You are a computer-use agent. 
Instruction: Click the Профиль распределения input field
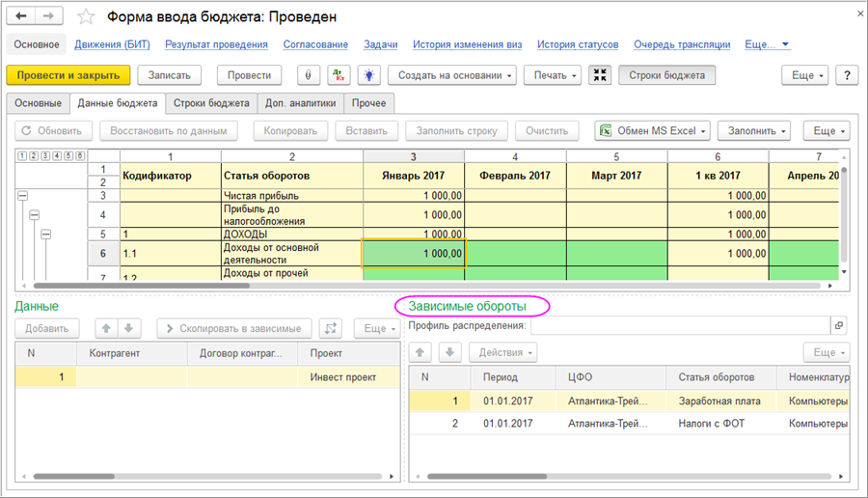pyautogui.click(x=680, y=326)
